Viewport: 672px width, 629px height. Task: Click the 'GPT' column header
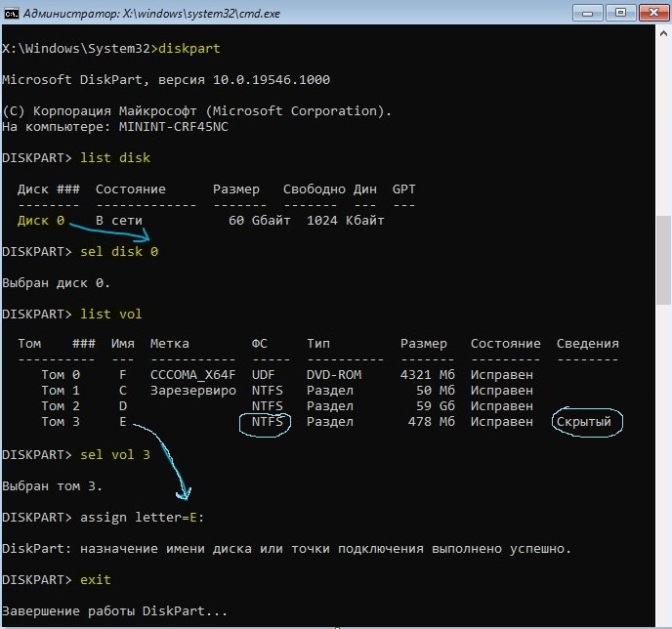click(403, 189)
